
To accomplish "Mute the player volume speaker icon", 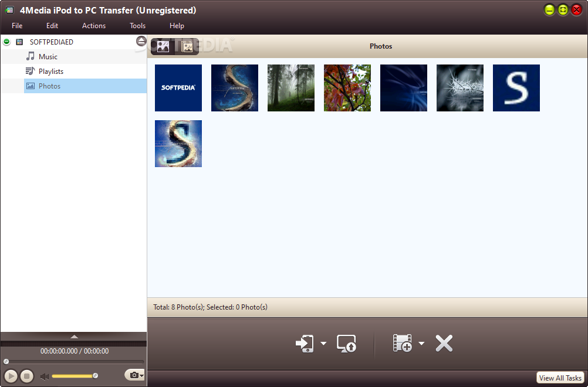I will tap(44, 376).
